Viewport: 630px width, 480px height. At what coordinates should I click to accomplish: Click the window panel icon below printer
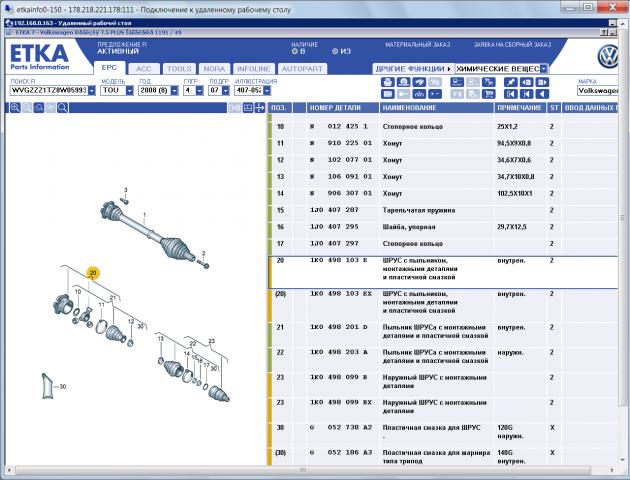tap(387, 94)
